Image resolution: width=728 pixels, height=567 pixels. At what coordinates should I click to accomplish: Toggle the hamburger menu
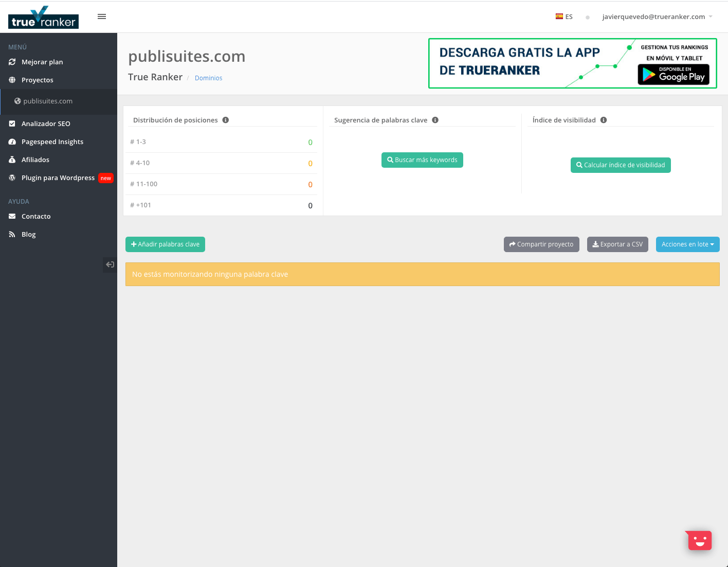point(101,16)
